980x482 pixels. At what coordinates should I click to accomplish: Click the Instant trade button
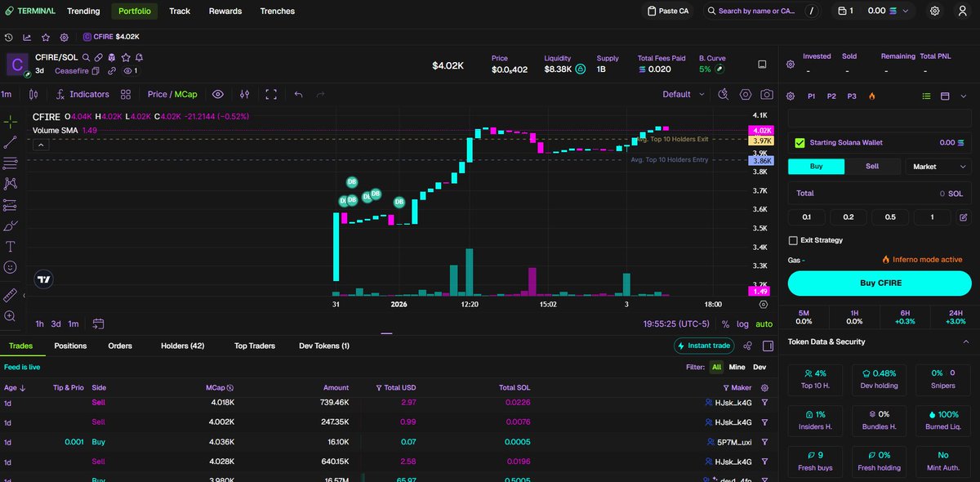pyautogui.click(x=703, y=346)
